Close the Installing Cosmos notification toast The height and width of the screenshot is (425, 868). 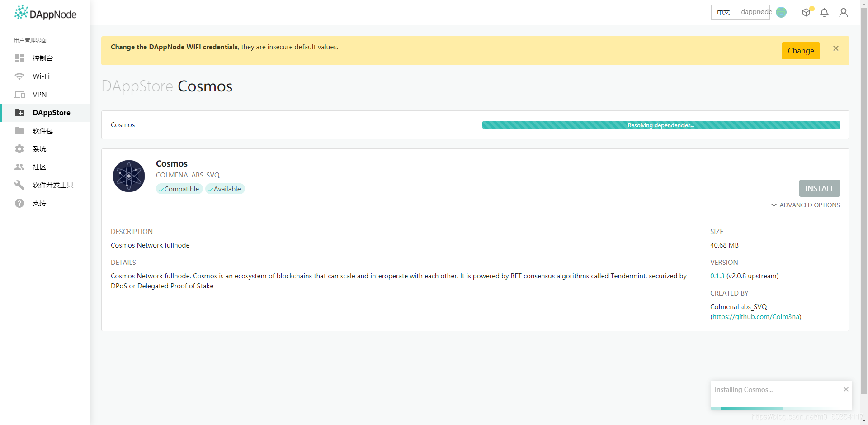click(x=846, y=389)
